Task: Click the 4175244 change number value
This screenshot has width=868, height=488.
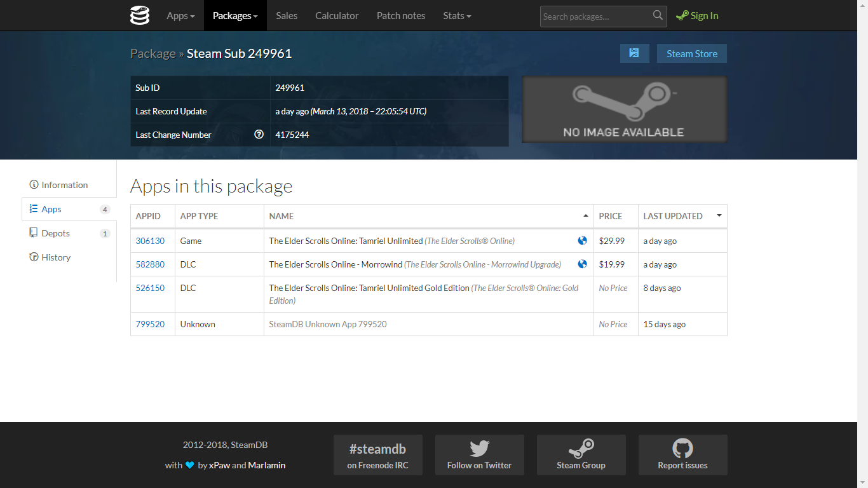Action: [292, 135]
